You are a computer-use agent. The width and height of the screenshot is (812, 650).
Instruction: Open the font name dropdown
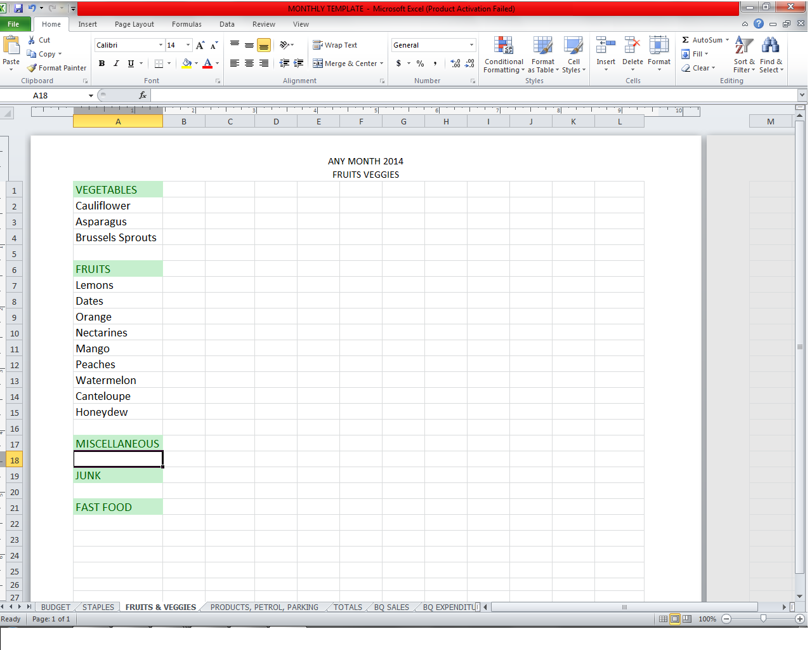tap(160, 45)
